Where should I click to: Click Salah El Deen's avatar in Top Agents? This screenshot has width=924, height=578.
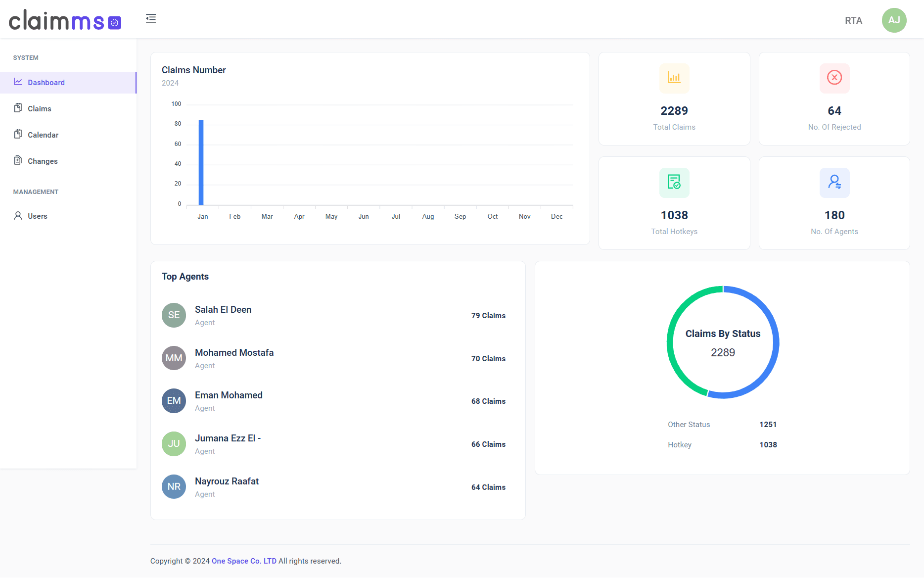[x=174, y=315]
